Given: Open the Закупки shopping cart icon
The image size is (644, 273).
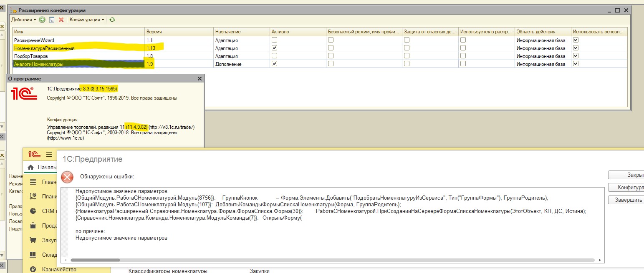Looking at the screenshot, I should (x=33, y=240).
